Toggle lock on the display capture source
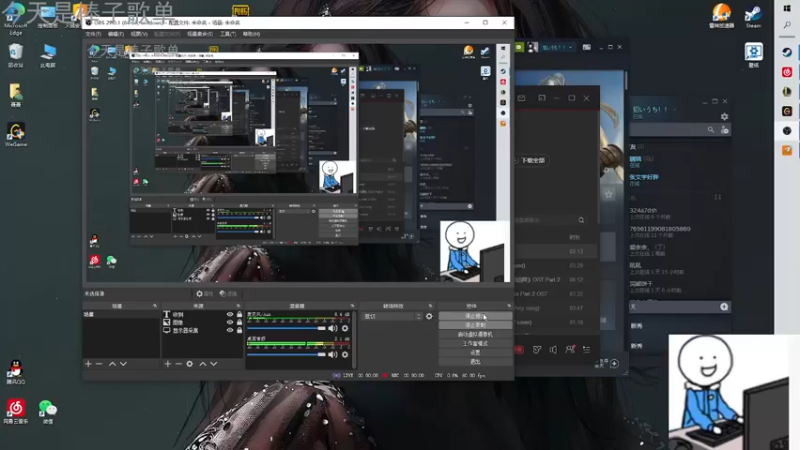Screen dimensions: 800x450 pos(239,330)
